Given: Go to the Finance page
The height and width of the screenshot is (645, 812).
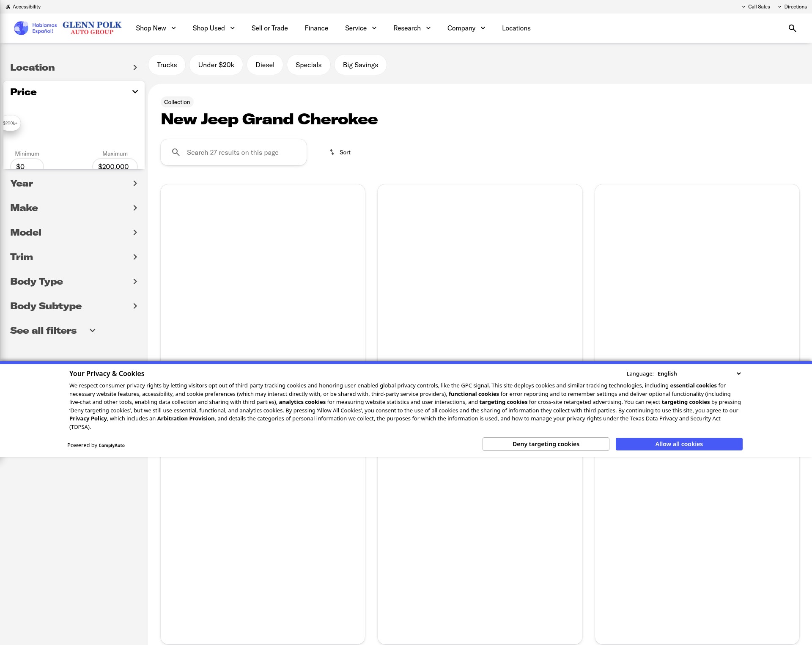Looking at the screenshot, I should pyautogui.click(x=316, y=28).
